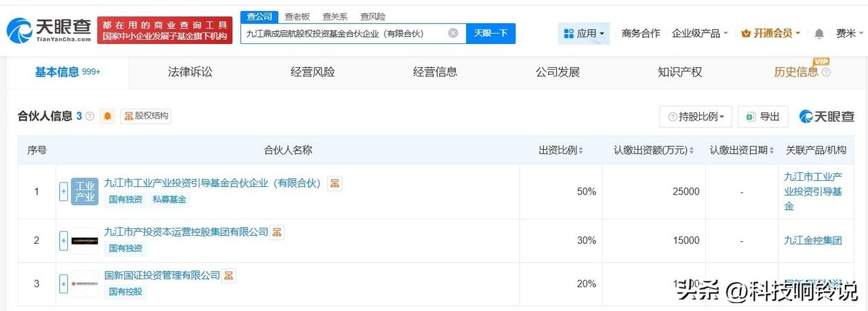Expand the 企业级产品 menu
The height and width of the screenshot is (311, 868).
point(700,33)
